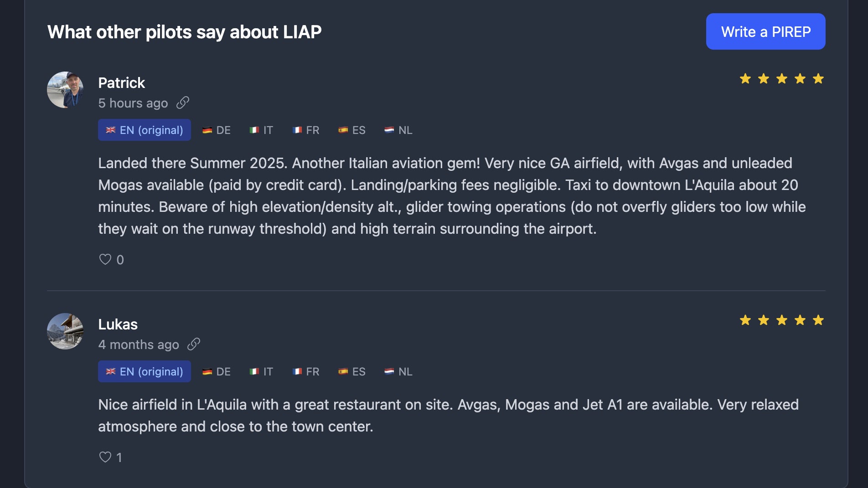Select DE translation on Patrick's review
This screenshot has height=488, width=868.
[216, 130]
